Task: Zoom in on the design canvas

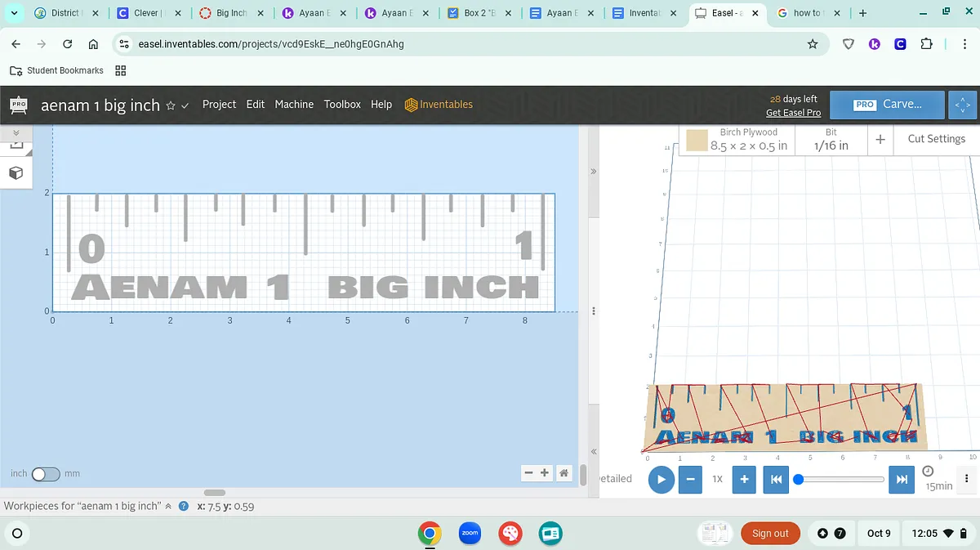Action: pos(545,473)
